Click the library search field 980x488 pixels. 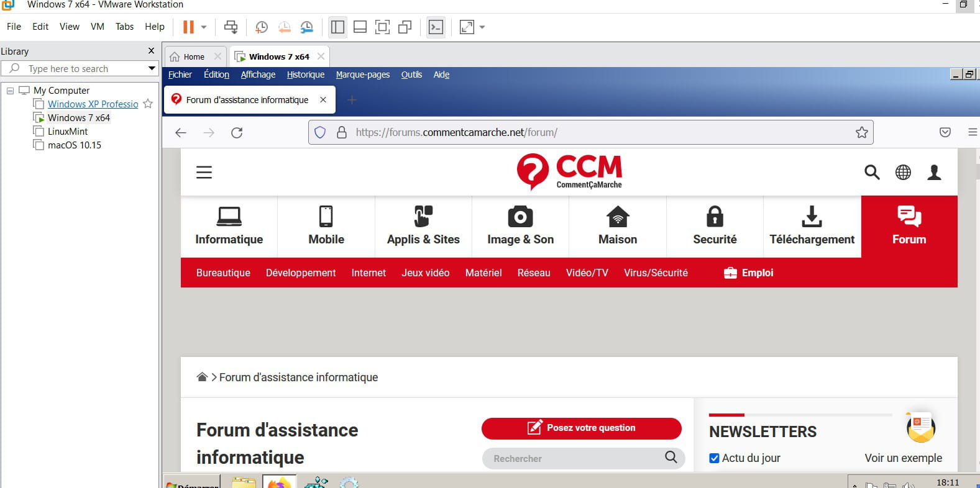click(80, 68)
